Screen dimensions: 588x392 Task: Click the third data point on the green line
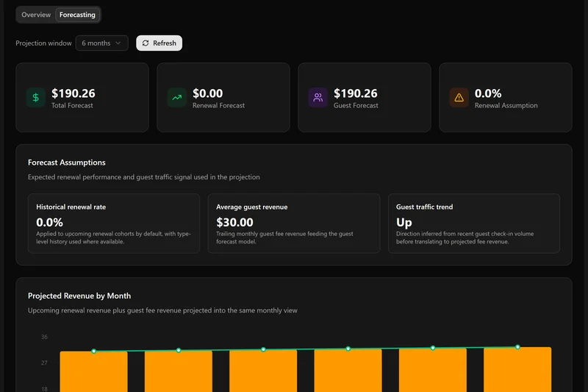(263, 349)
